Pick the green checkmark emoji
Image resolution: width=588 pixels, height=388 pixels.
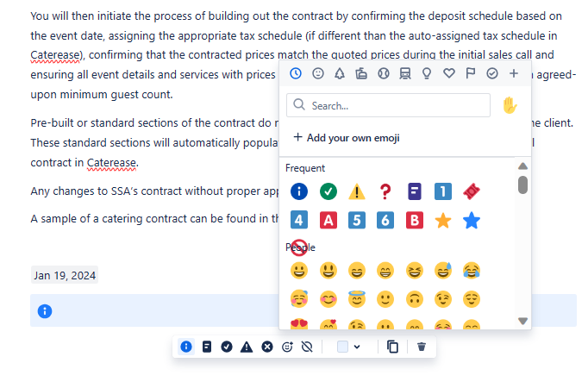click(x=328, y=191)
